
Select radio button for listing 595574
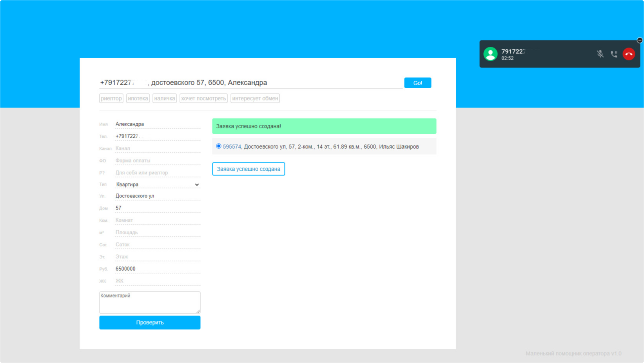coord(219,146)
